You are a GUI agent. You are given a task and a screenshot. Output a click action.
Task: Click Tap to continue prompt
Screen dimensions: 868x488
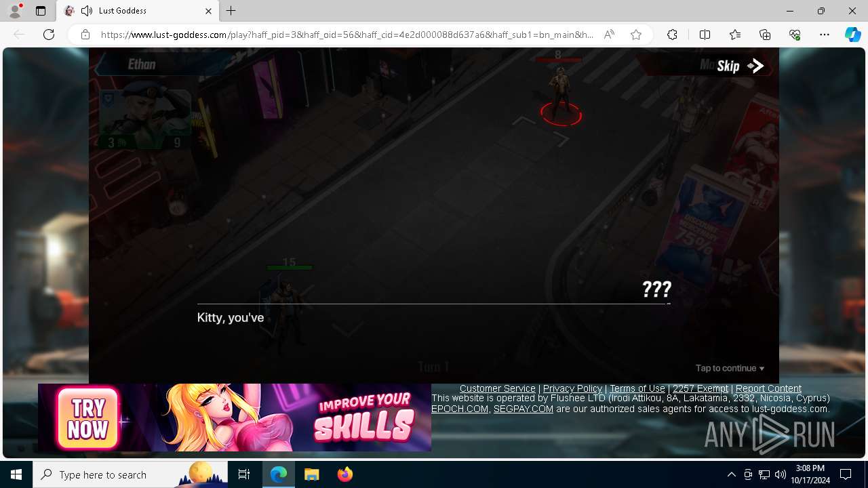tap(730, 368)
